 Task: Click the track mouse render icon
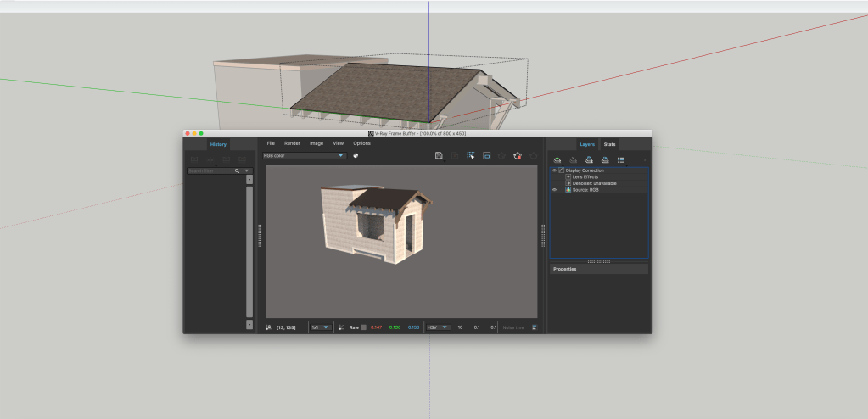tap(470, 156)
